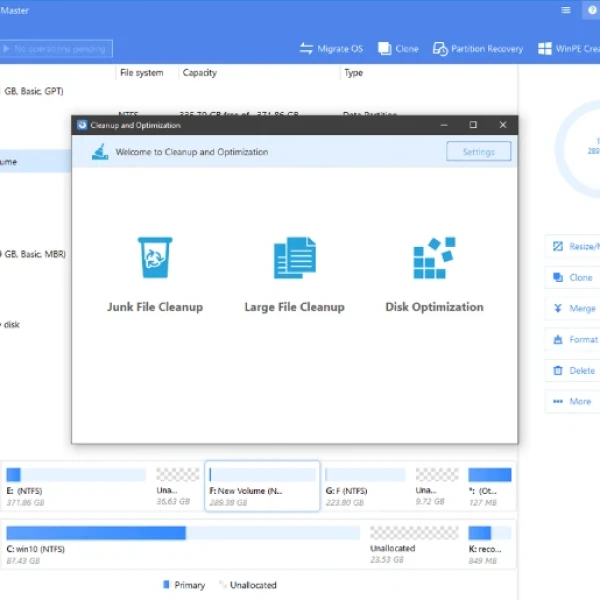Select the 36.63 GB unallocated block

click(x=178, y=486)
